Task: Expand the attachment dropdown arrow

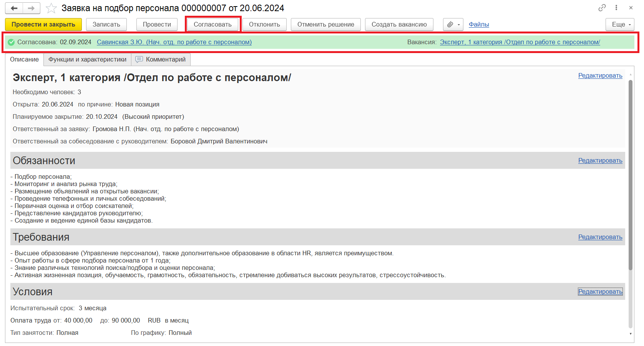Action: pos(459,25)
